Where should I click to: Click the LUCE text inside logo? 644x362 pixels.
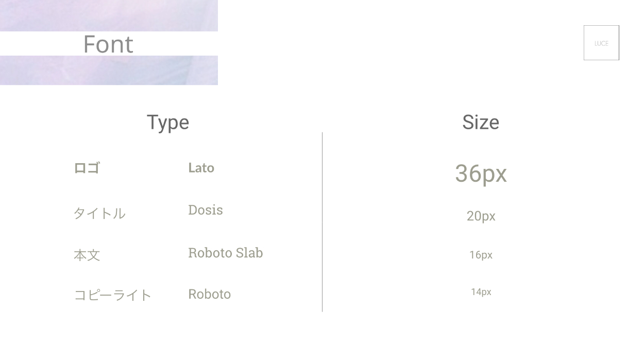pyautogui.click(x=601, y=44)
